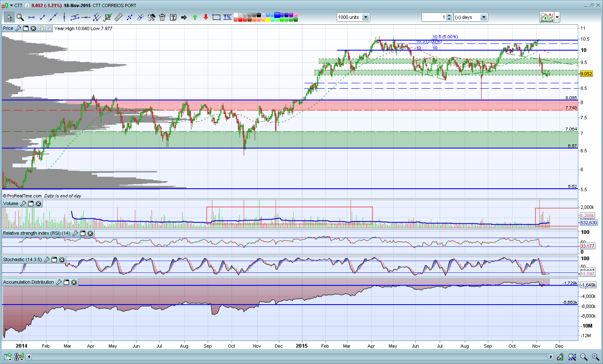Open the CTT chart type menu arrow
The width and height of the screenshot is (603, 364).
tap(10, 5)
